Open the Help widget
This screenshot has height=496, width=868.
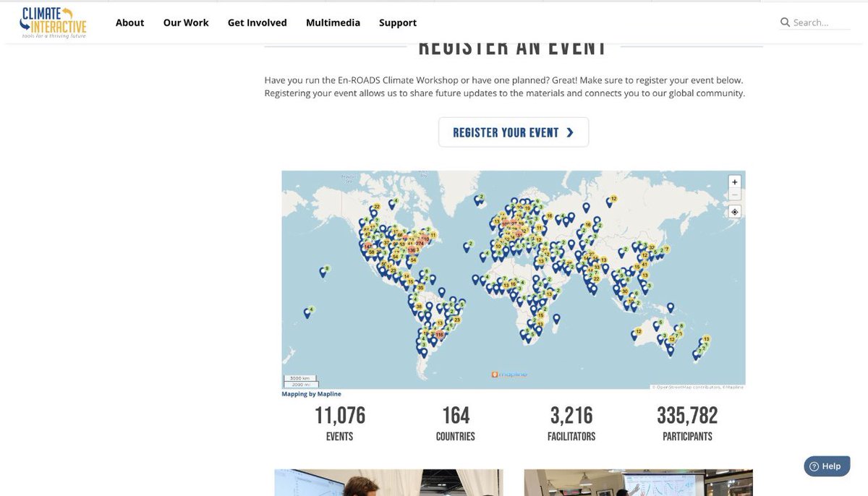click(827, 466)
